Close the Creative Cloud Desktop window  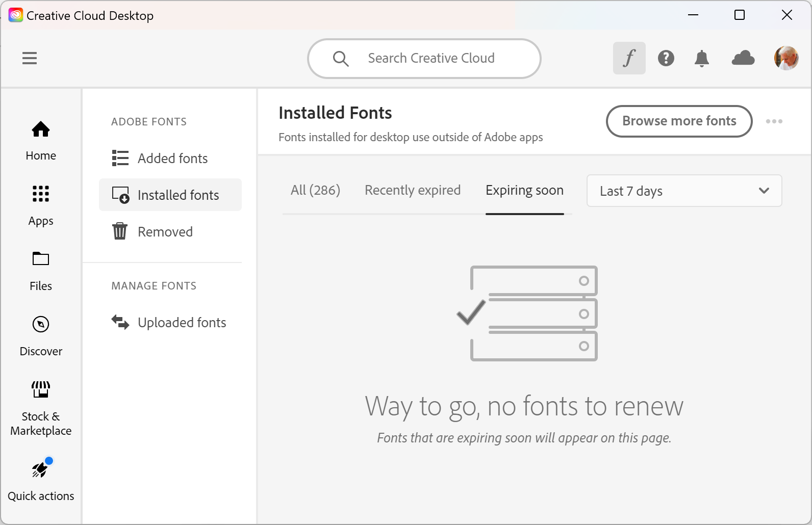point(787,15)
